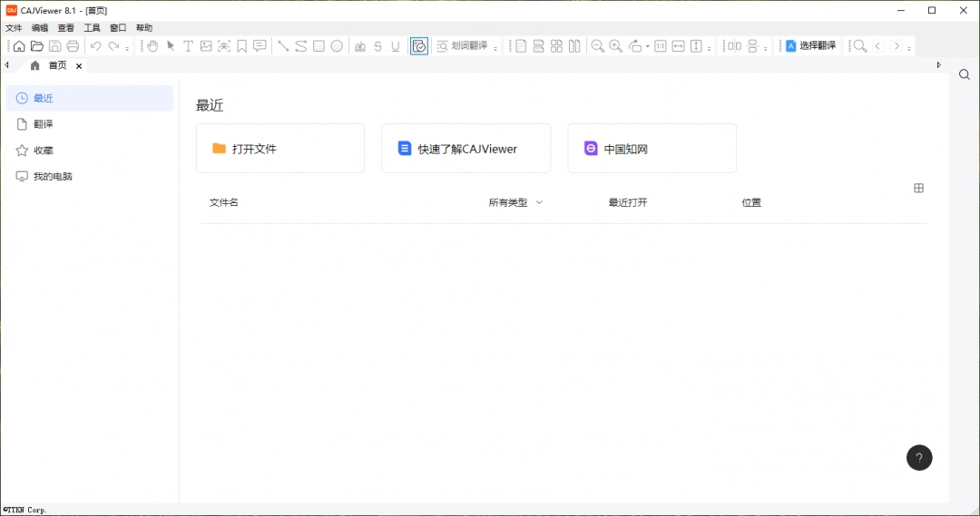The width and height of the screenshot is (980, 516).
Task: Open the 窗口 menu
Action: (x=118, y=28)
